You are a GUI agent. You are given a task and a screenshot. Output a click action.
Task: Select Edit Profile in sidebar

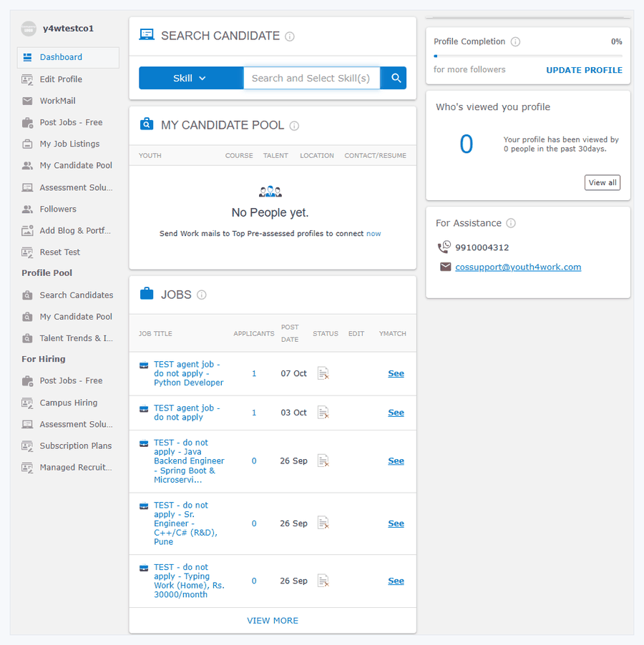[61, 79]
